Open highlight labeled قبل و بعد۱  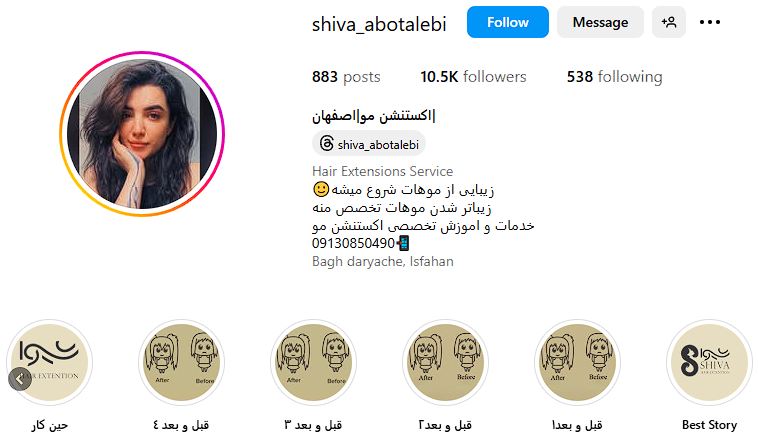577,362
